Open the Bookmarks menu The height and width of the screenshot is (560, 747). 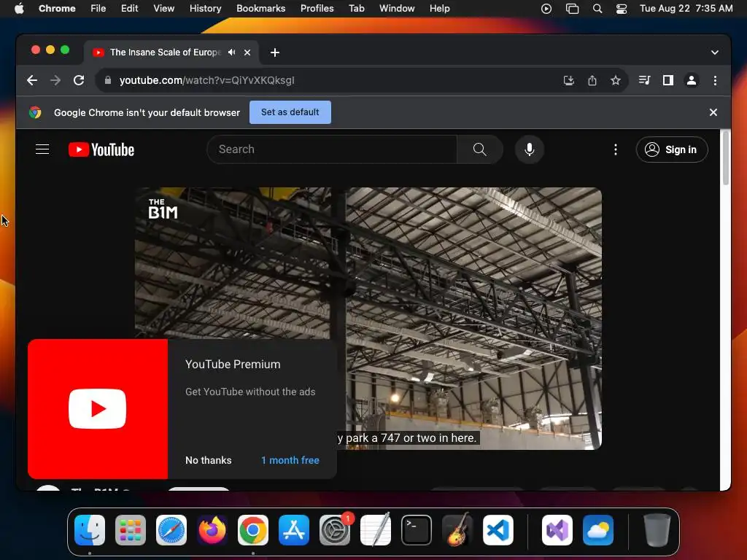pyautogui.click(x=261, y=9)
